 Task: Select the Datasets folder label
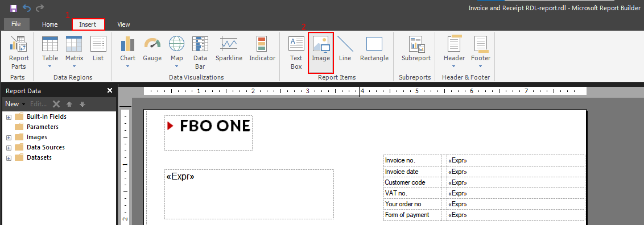pos(39,157)
